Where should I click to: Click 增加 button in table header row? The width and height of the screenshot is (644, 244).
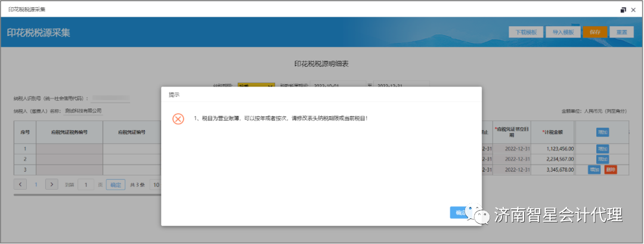[602, 132]
